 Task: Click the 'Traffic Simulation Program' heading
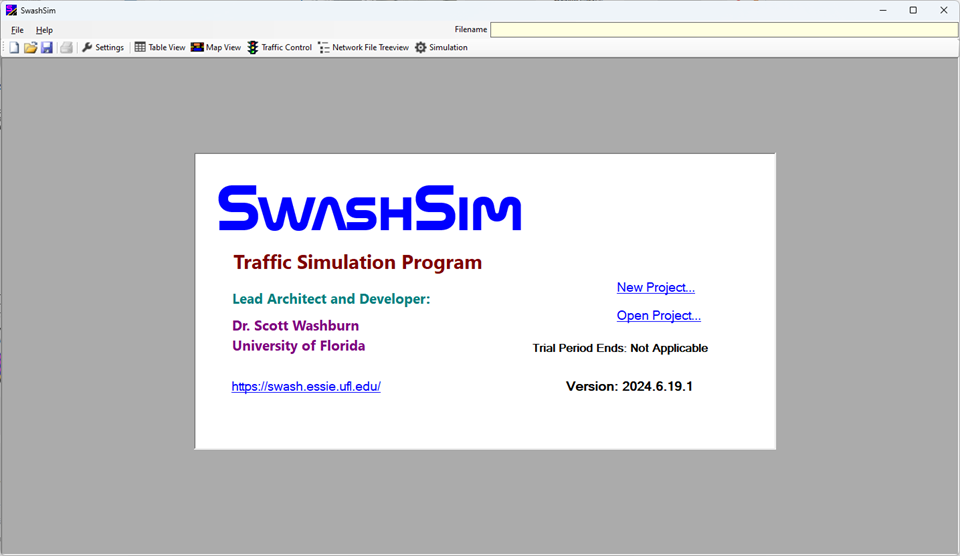[358, 262]
